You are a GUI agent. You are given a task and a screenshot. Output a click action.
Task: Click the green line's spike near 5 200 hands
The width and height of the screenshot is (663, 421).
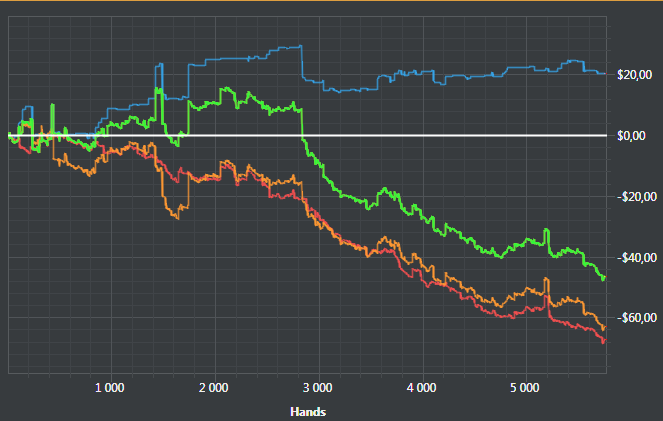click(546, 230)
